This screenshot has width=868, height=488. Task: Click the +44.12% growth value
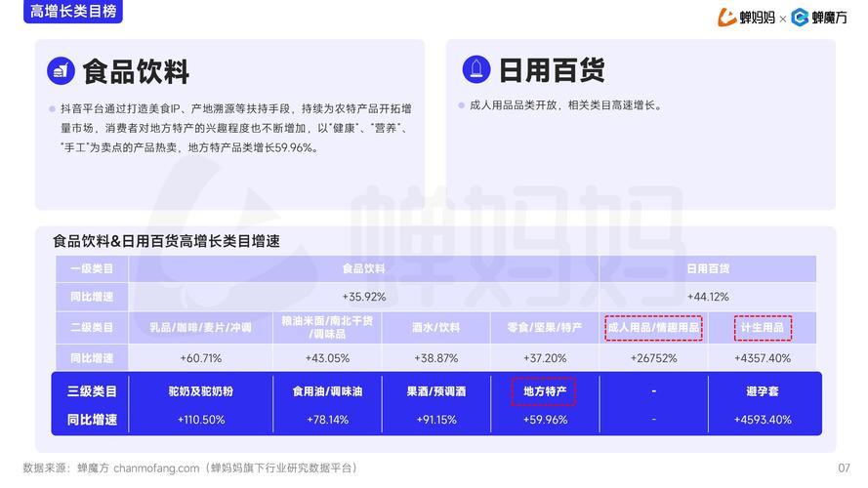click(x=708, y=297)
